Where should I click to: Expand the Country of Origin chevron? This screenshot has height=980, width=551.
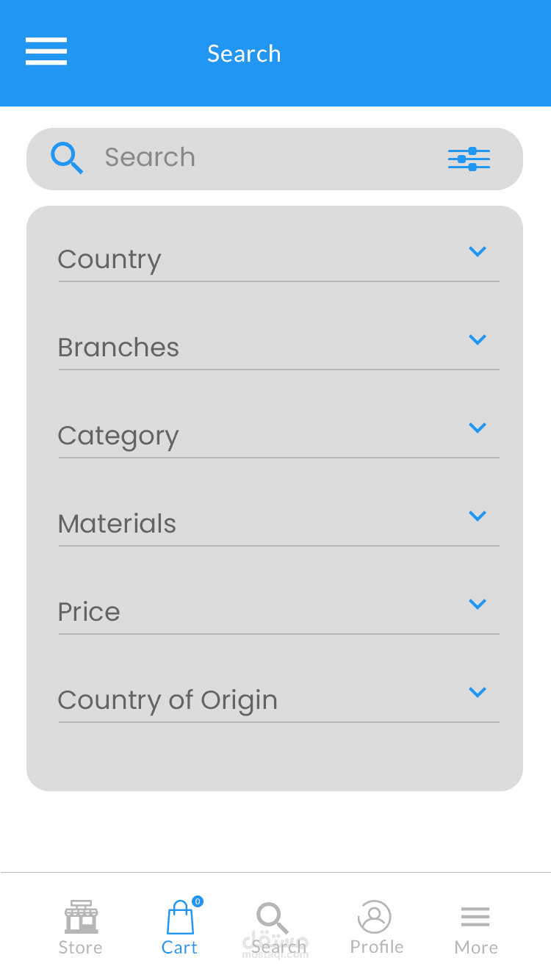[478, 693]
